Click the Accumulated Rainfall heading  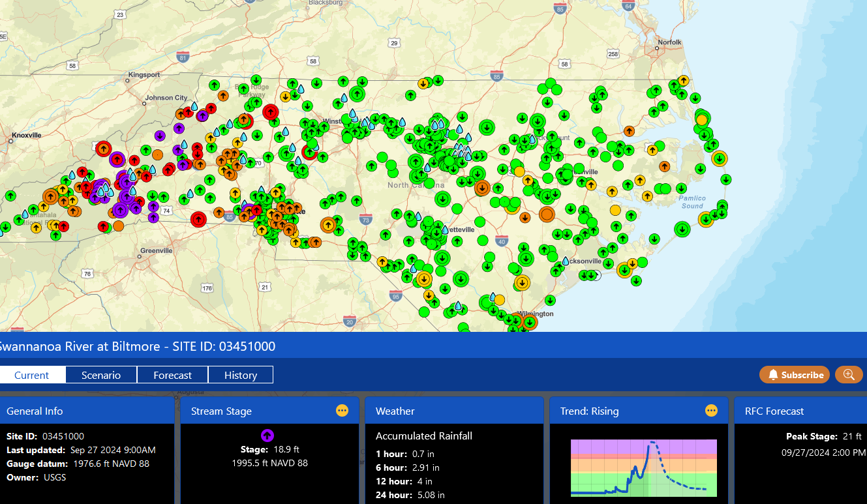pyautogui.click(x=424, y=436)
